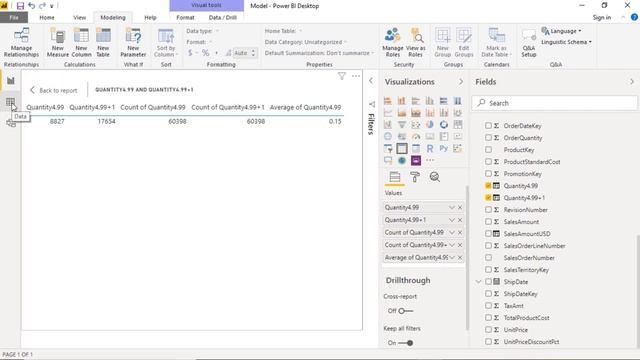Check the TaxAmt field checkbox

tap(488, 306)
